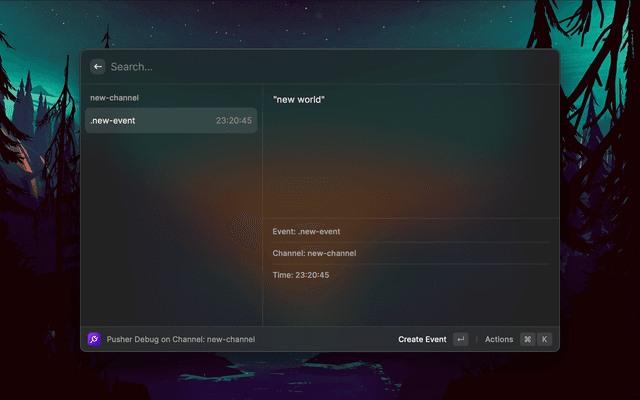This screenshot has height=400, width=640.
Task: Click the K shortcut key icon
Action: point(545,339)
